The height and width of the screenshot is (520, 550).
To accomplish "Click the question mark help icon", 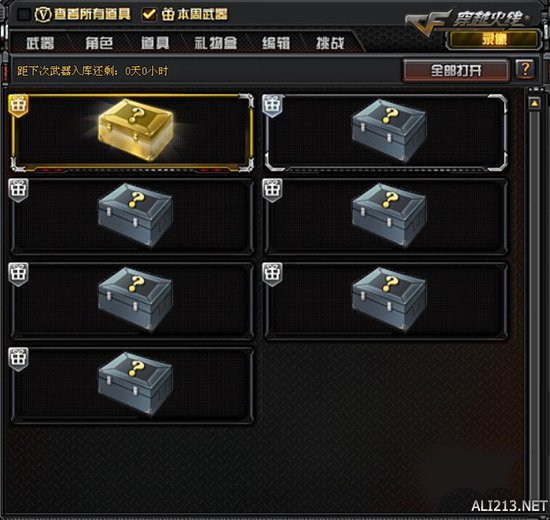I will pos(525,69).
